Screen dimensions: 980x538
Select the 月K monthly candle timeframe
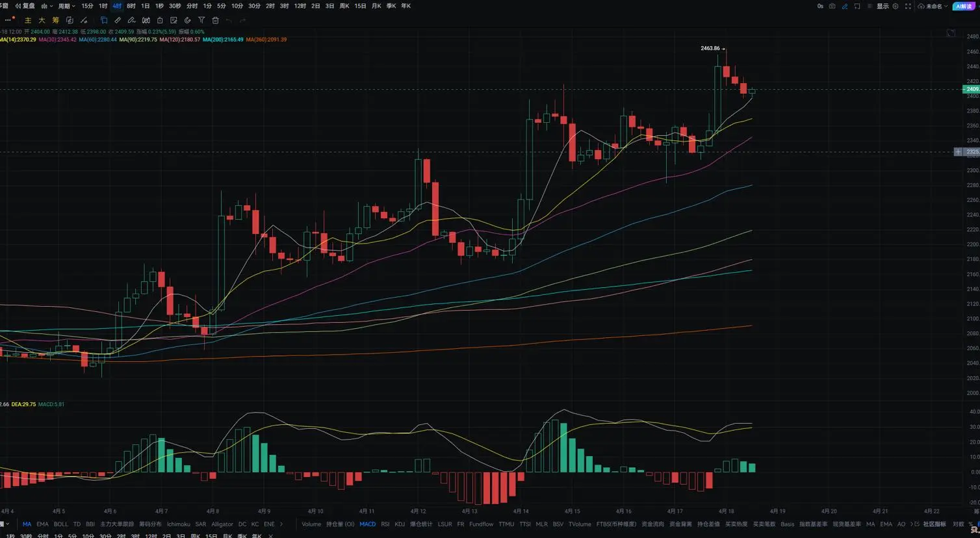click(x=376, y=6)
